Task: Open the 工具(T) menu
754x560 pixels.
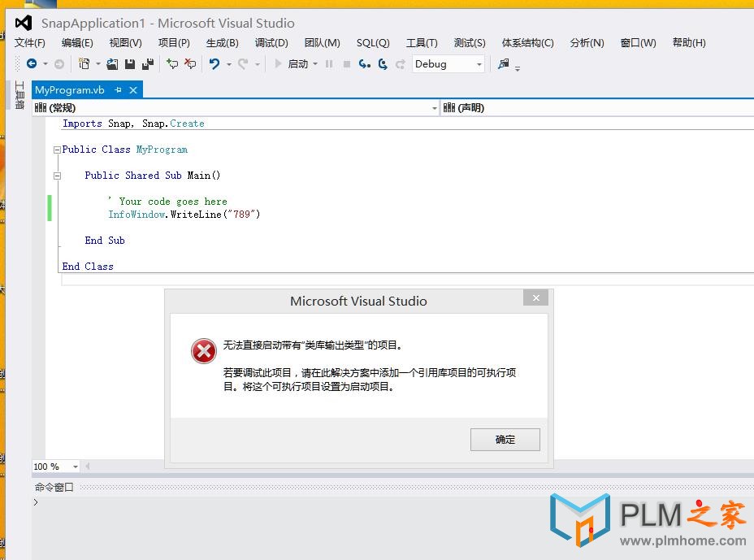Action: 422,43
